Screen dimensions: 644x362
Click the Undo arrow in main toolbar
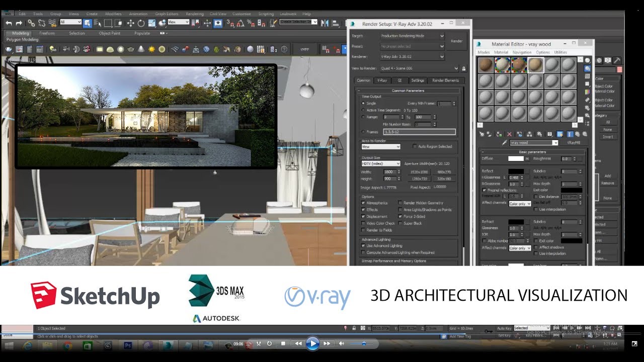coord(9,23)
